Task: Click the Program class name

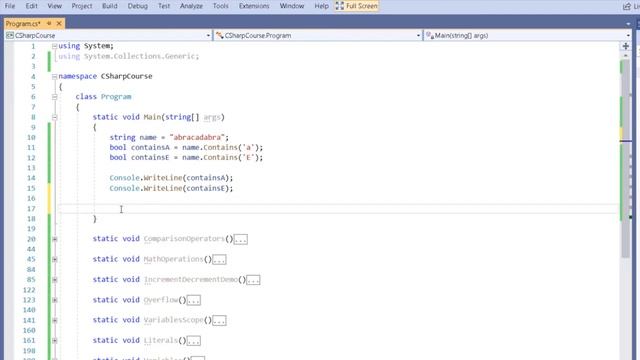Action: [116, 97]
